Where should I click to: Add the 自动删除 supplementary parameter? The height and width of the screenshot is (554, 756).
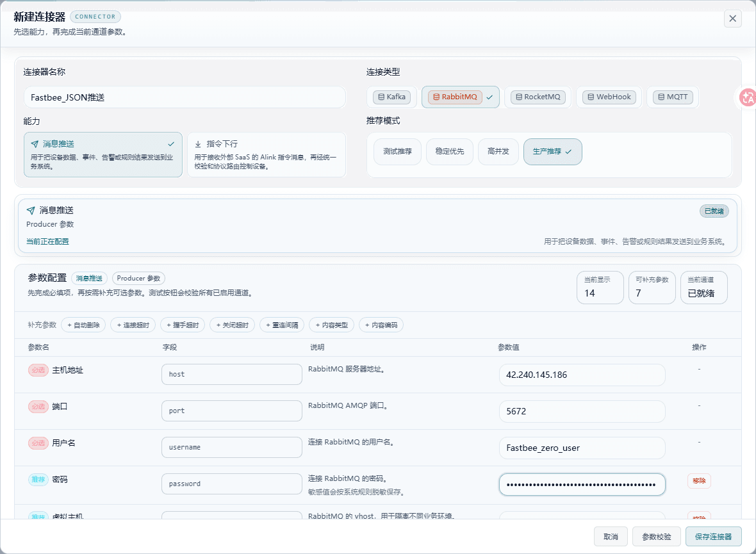pos(83,325)
